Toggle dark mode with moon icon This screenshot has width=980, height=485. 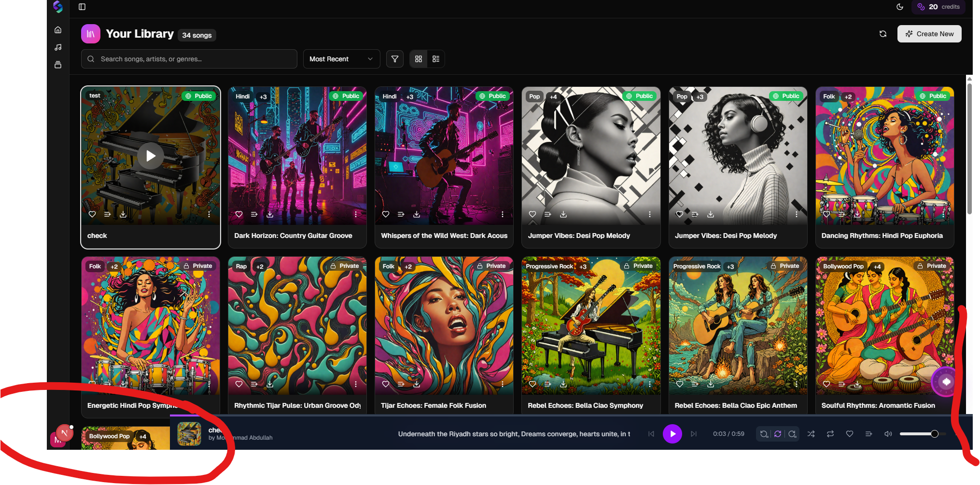(900, 7)
